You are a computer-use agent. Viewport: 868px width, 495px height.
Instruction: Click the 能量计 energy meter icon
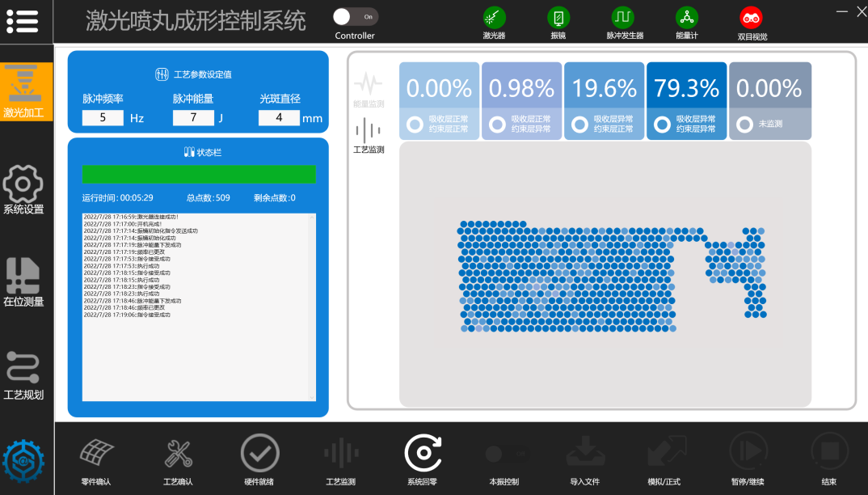[x=687, y=17]
